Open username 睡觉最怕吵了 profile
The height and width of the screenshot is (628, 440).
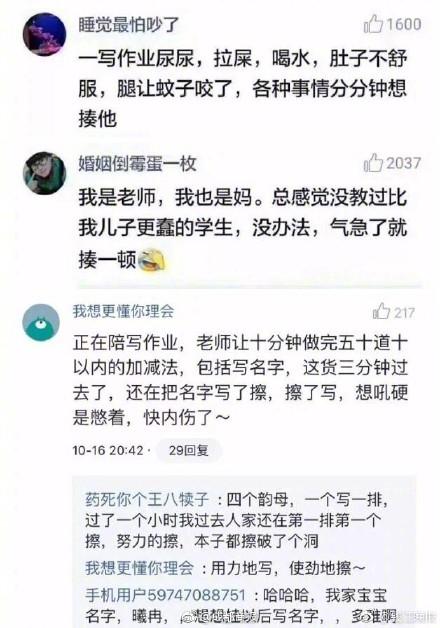[x=128, y=25]
